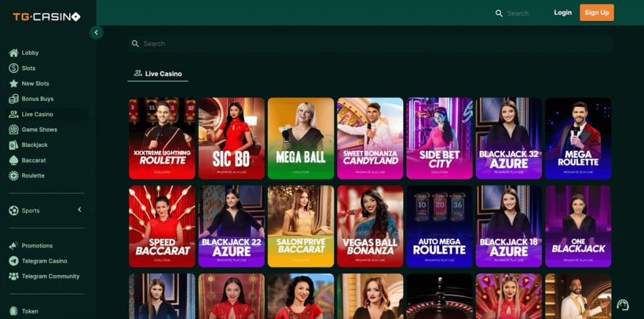Select the Live Casino tab
The height and width of the screenshot is (319, 644).
point(158,74)
